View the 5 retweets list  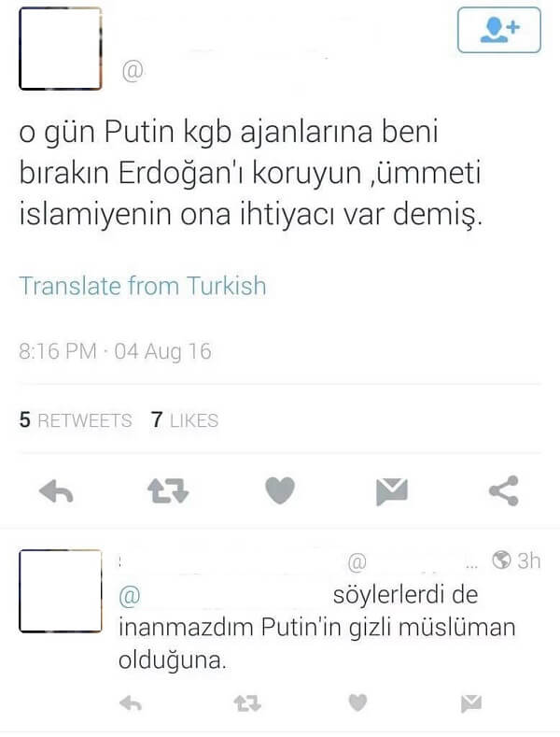(76, 419)
